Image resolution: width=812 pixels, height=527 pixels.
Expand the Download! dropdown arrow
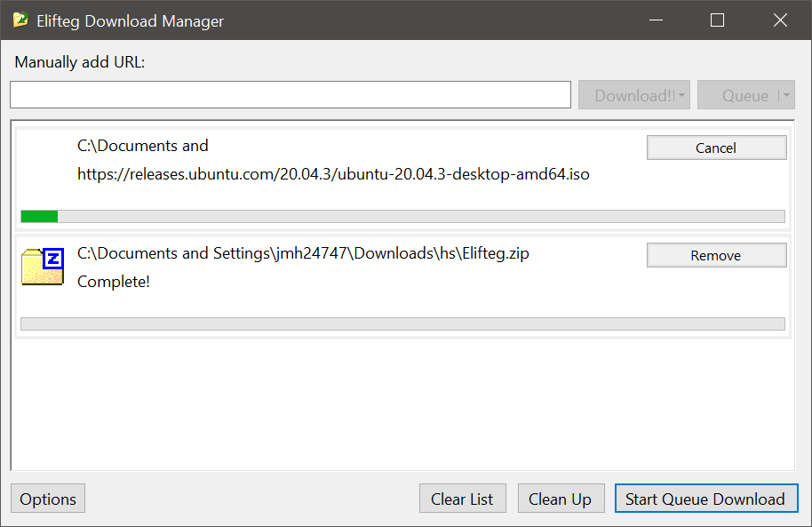(682, 96)
